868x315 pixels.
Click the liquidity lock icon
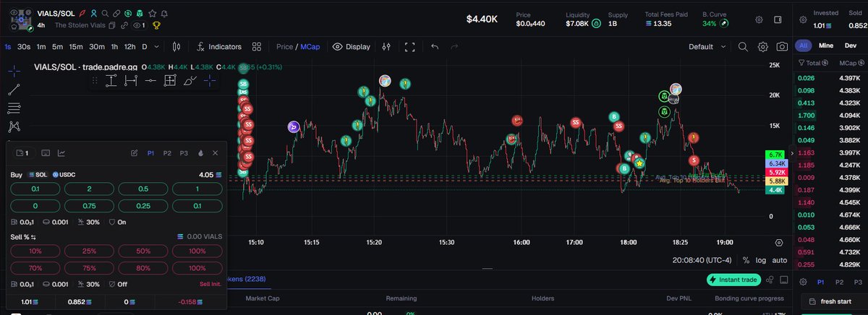click(x=597, y=23)
